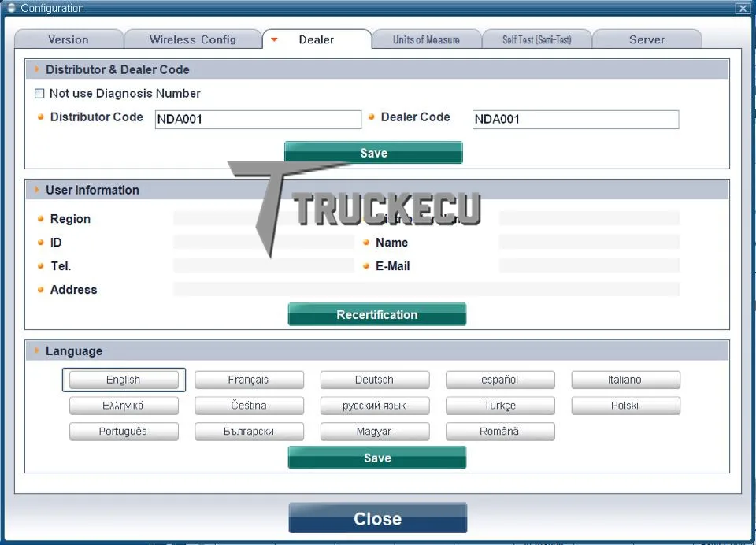Click the Language section header
This screenshot has height=545, width=756.
tap(377, 350)
